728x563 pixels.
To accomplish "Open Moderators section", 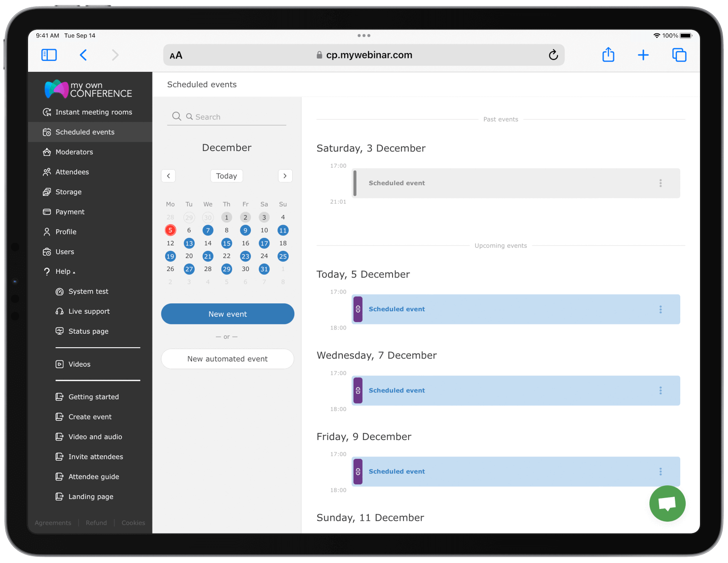I will point(90,152).
